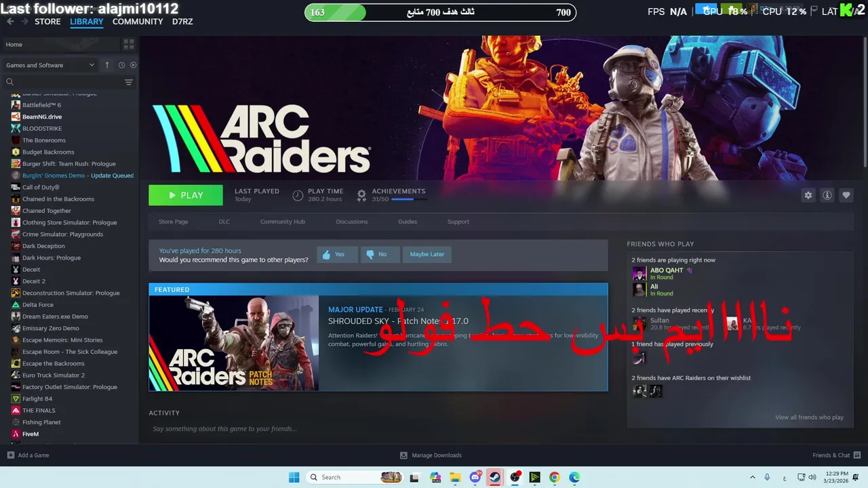Launch ARC Raiders with Play button
Screen dimensions: 868x488
click(x=186, y=195)
